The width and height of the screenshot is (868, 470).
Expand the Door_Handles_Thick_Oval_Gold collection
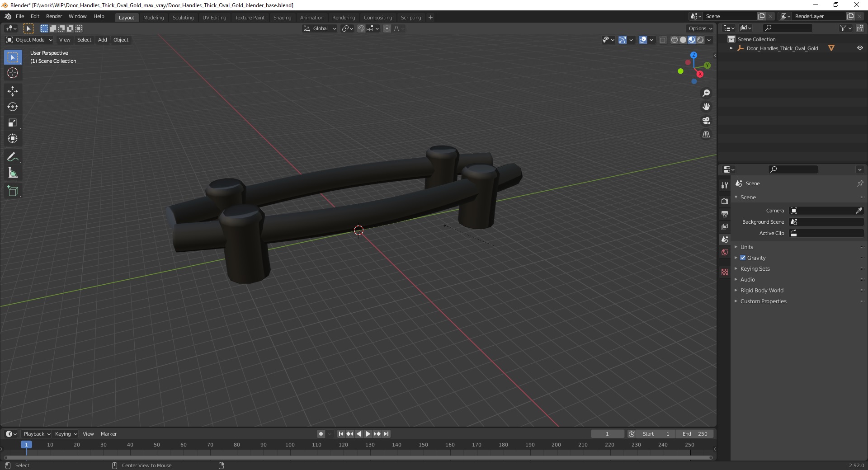coord(731,48)
